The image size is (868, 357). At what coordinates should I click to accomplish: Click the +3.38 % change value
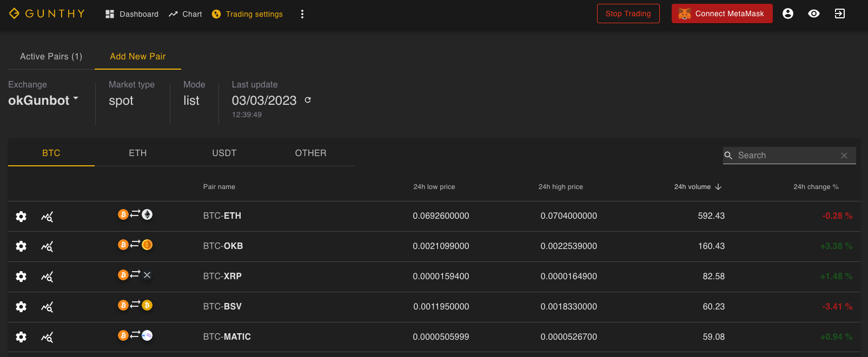coord(836,246)
